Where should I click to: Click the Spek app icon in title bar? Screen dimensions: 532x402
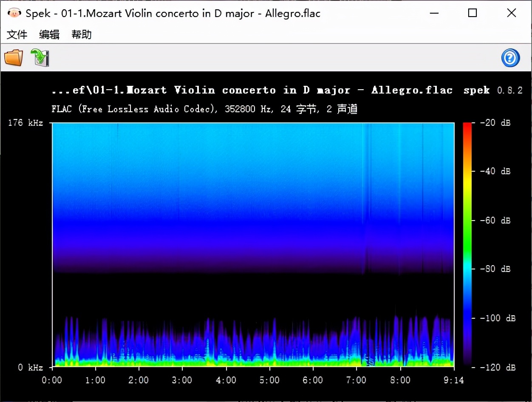[x=14, y=13]
